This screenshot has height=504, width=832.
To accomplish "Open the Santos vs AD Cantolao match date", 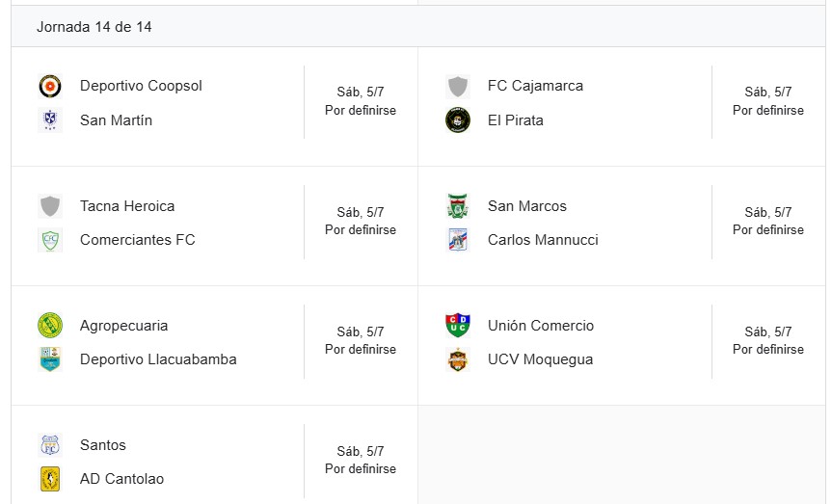I will 361,451.
